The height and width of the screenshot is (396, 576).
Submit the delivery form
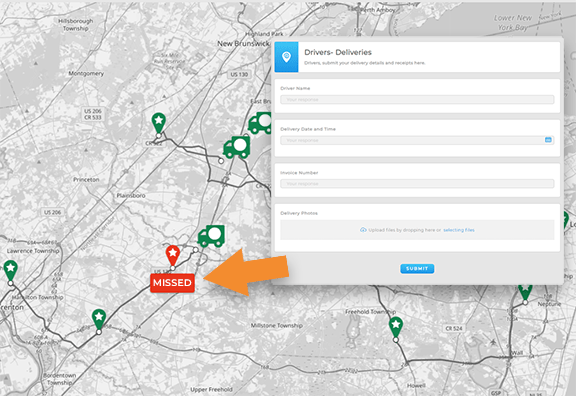point(417,269)
